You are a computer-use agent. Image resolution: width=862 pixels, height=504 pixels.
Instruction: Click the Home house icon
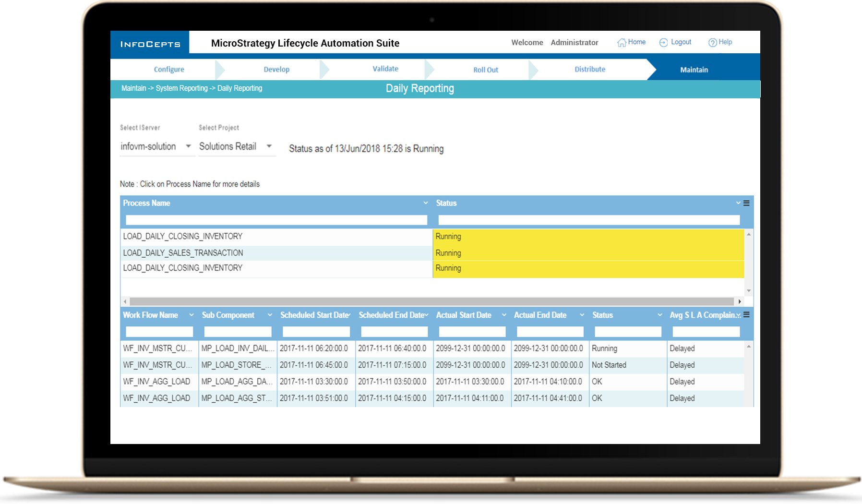[x=622, y=43]
